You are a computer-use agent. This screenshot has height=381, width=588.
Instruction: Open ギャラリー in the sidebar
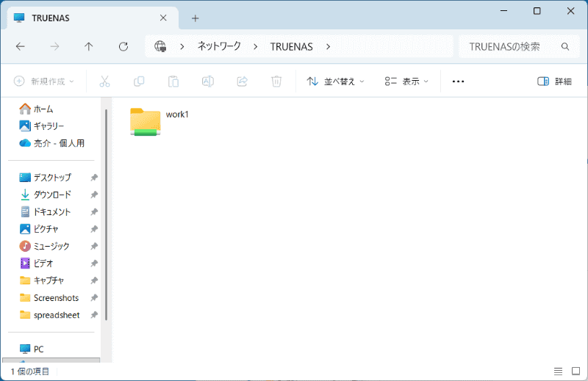point(42,126)
